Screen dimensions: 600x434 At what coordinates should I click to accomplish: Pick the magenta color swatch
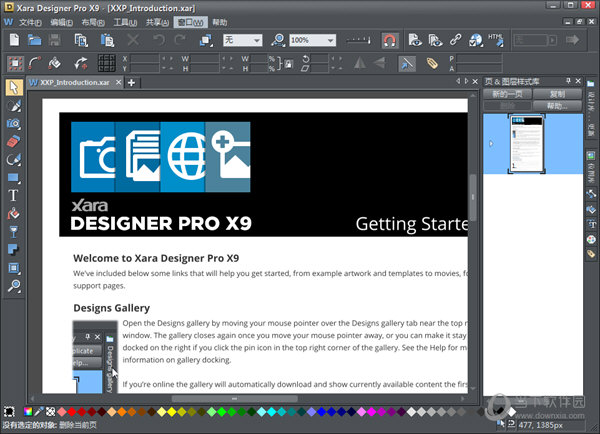tap(372, 412)
